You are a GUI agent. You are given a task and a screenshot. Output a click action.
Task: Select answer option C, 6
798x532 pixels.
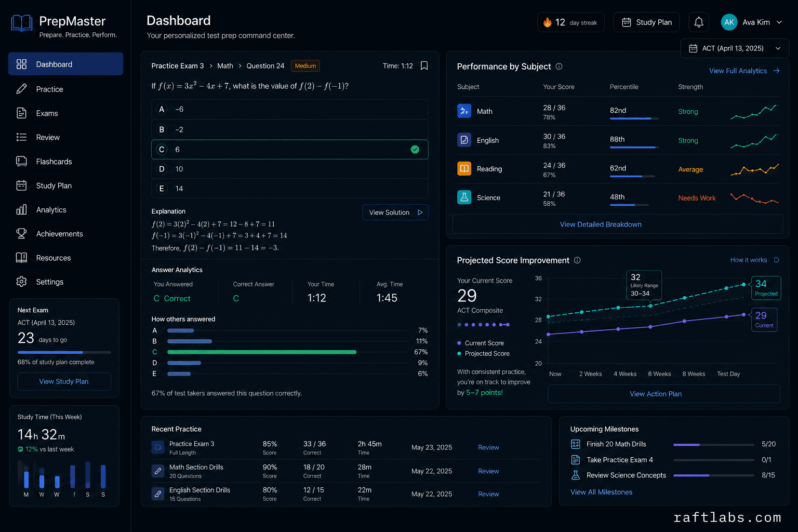coord(290,150)
